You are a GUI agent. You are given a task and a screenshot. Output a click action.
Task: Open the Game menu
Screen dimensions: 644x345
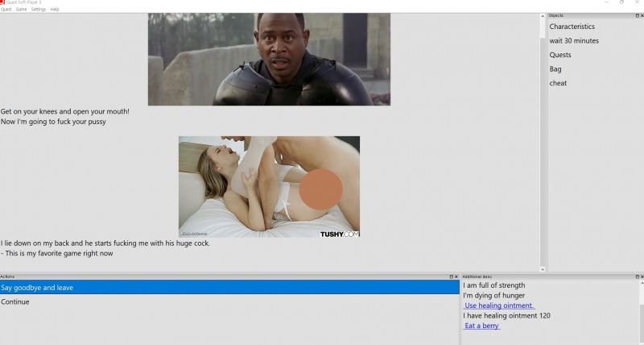pos(22,9)
